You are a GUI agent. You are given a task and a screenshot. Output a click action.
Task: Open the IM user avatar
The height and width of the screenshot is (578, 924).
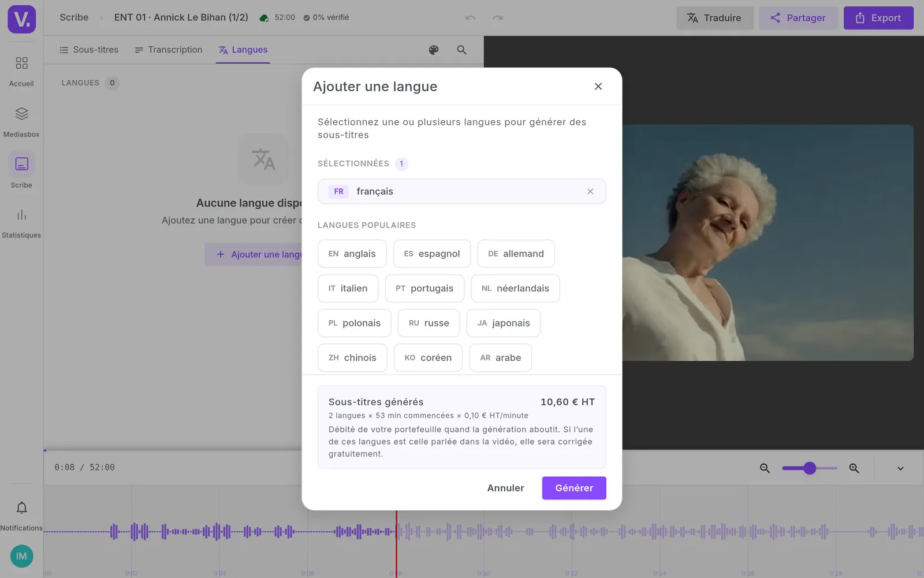[21, 556]
